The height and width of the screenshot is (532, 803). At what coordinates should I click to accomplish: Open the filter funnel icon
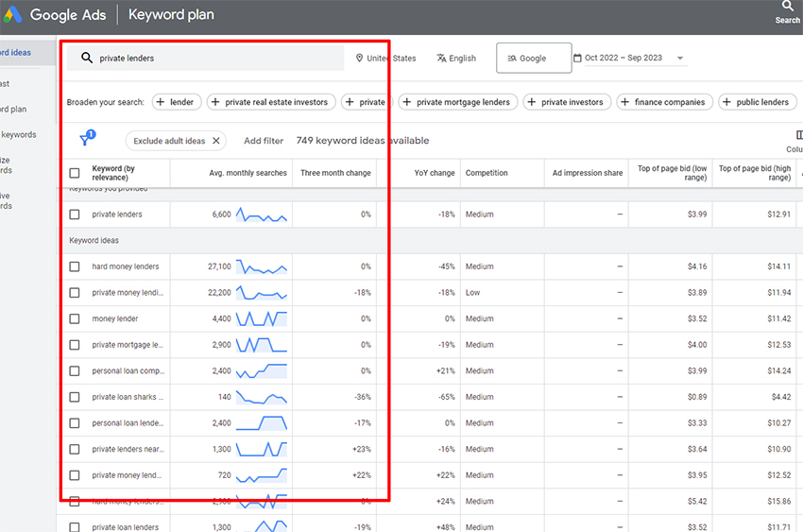tap(85, 140)
